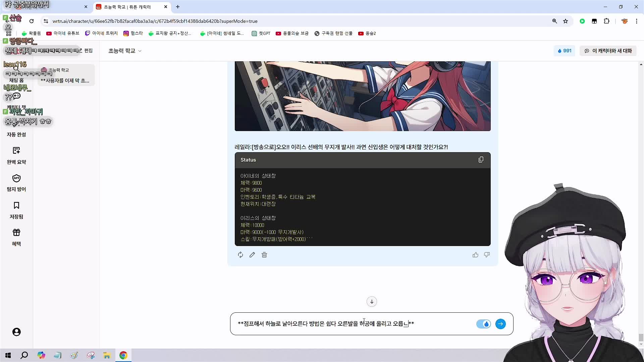Copy the Status code block
The width and height of the screenshot is (644, 362).
click(x=481, y=160)
